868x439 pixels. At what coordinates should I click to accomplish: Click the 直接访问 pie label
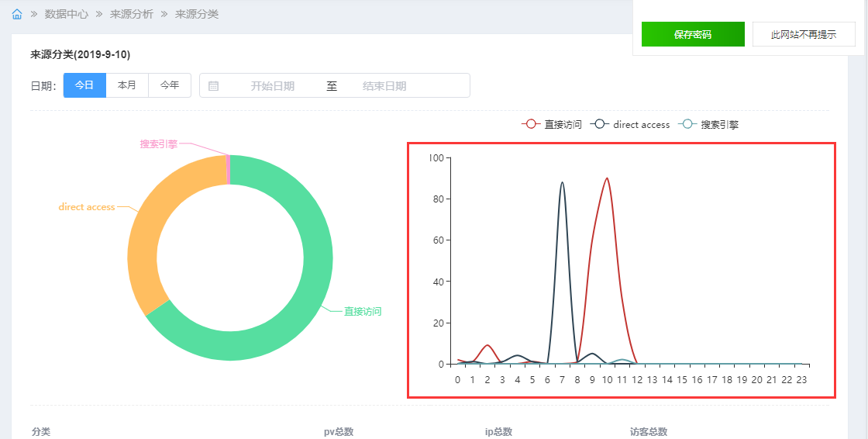363,312
